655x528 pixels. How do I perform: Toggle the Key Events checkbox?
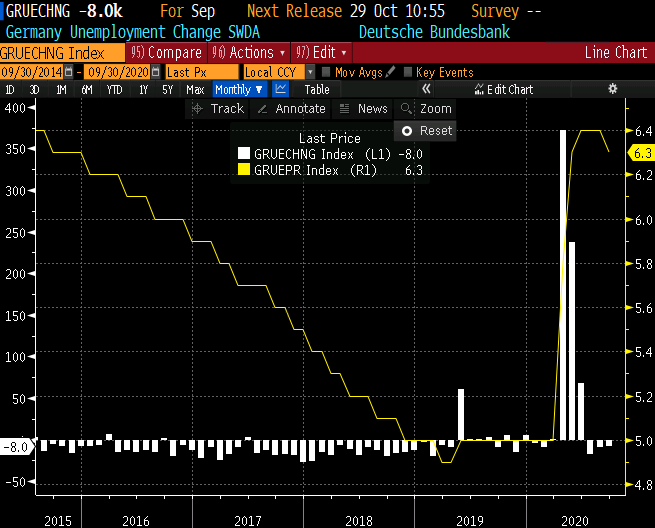point(407,72)
